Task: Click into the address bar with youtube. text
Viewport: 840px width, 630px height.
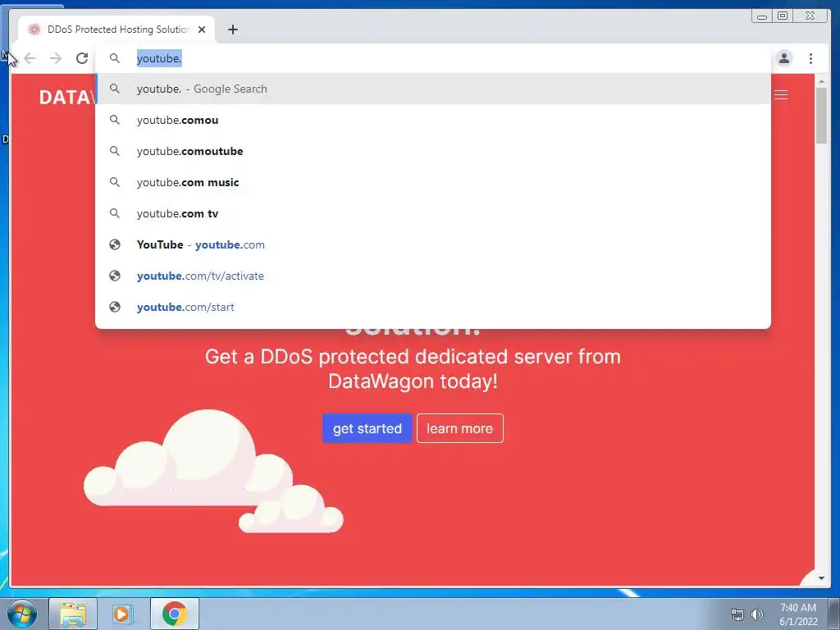Action: coord(433,58)
